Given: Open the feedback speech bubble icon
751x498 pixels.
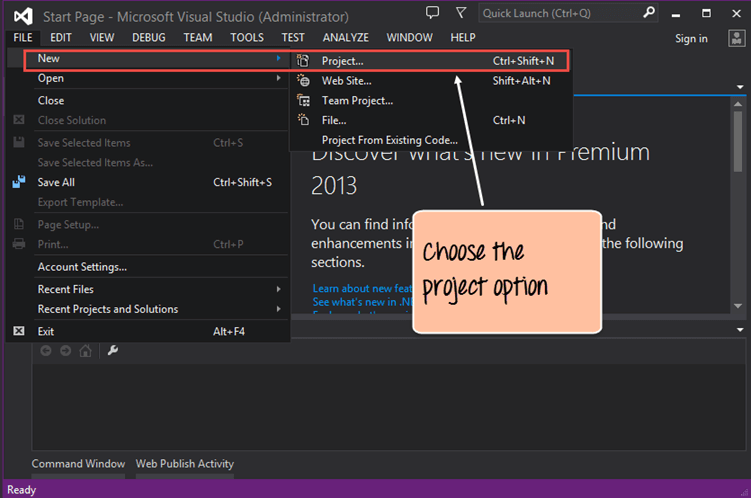Looking at the screenshot, I should click(x=432, y=13).
